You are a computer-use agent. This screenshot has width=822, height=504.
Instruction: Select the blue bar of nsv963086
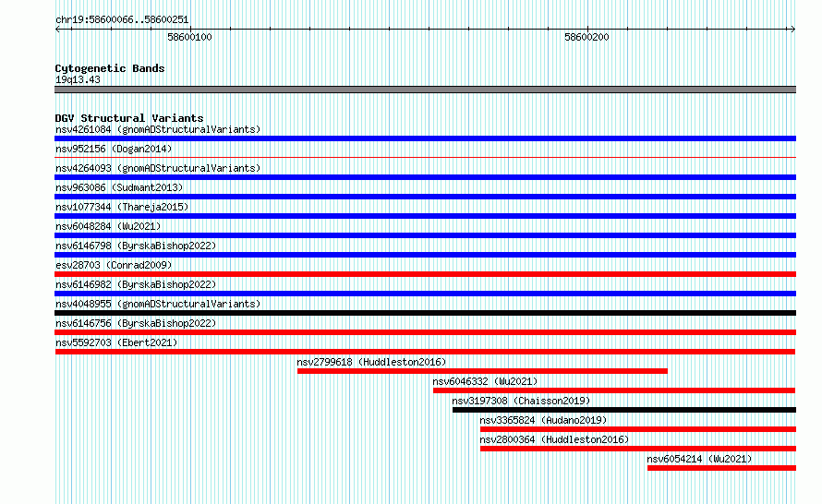tap(425, 197)
